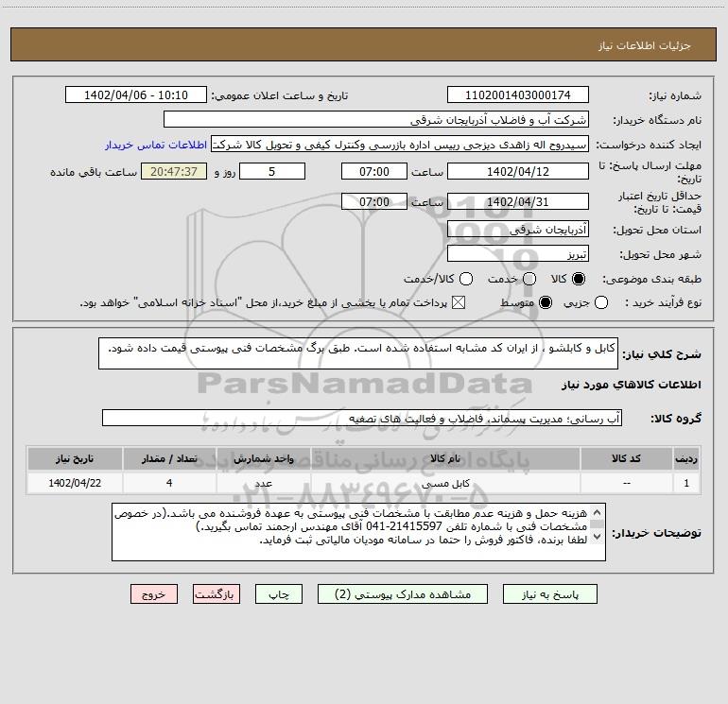Viewport: 728px width, 704px height.
Task: Click the delivery province field آذربایجان شرقی
Action: 518,229
